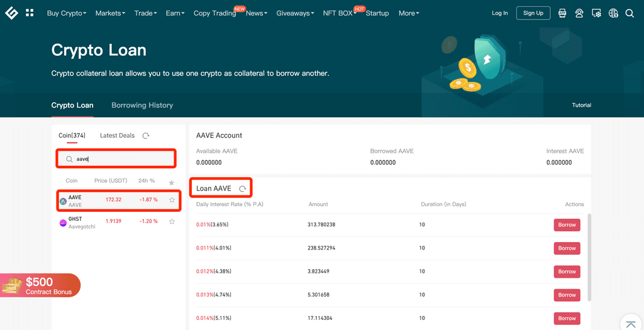Open Startup in navigation
This screenshot has height=330, width=644.
377,13
